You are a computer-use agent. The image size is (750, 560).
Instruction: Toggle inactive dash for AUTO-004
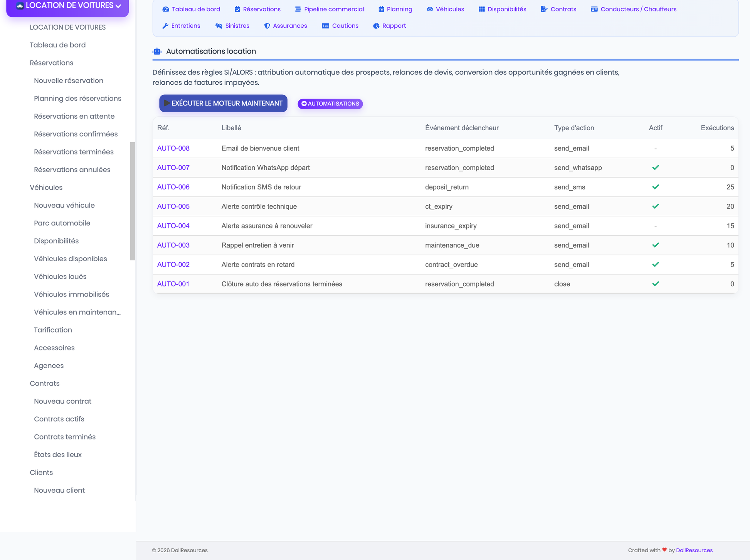point(656,226)
